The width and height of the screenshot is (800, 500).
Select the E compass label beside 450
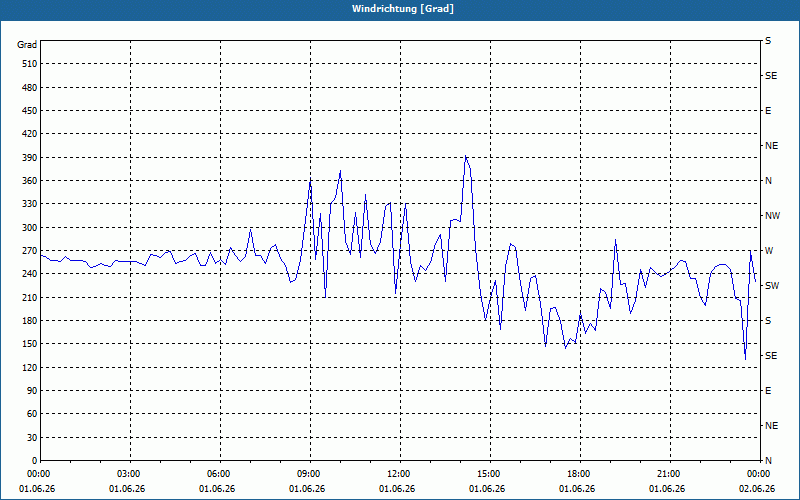[x=768, y=111]
